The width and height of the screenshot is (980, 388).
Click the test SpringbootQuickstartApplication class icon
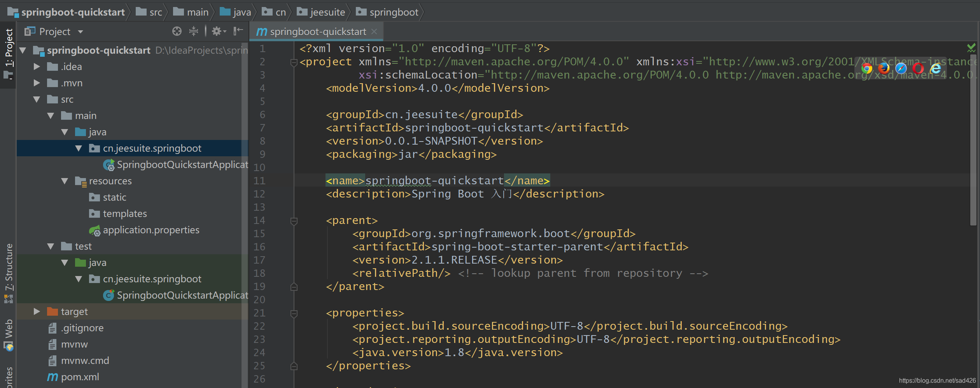click(x=109, y=295)
